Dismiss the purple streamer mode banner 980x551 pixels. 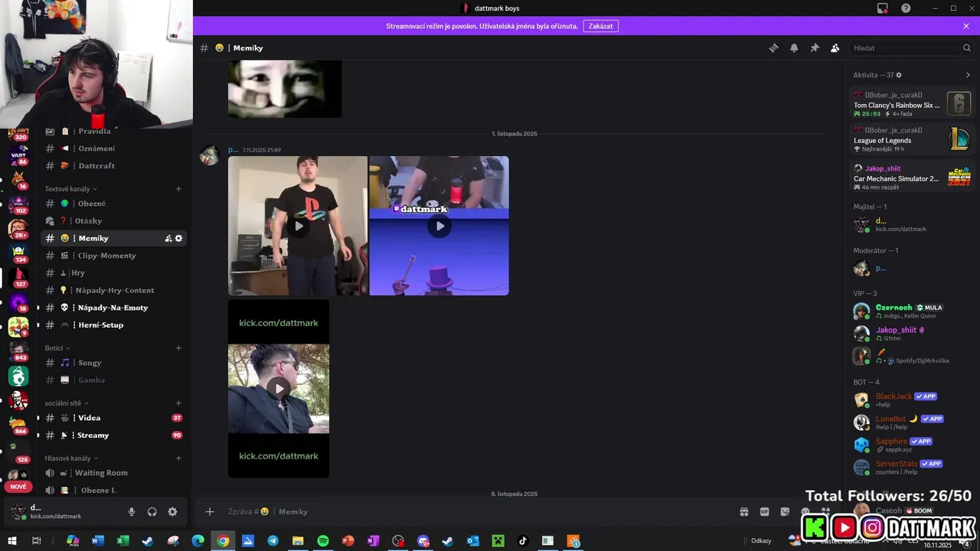pyautogui.click(x=966, y=26)
